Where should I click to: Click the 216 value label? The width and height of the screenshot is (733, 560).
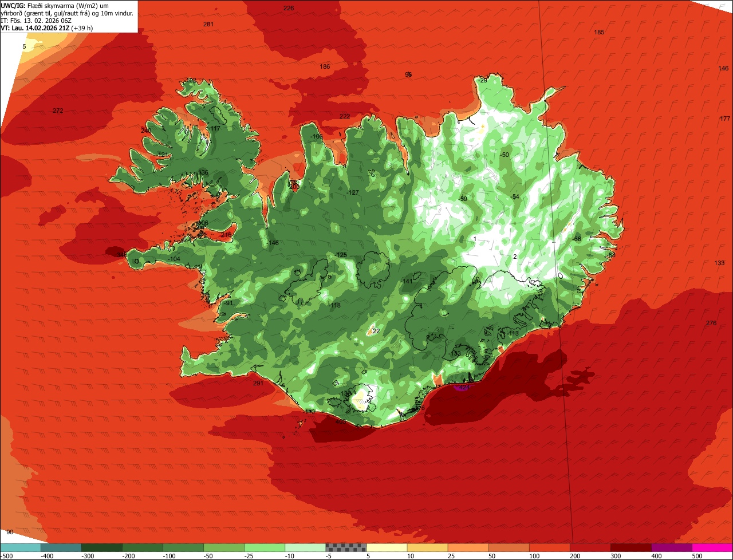click(x=226, y=235)
